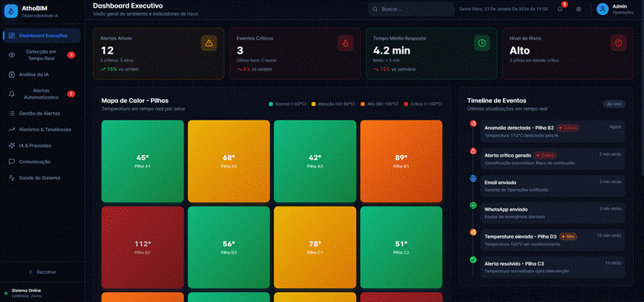The height and width of the screenshot is (302, 644).
Task: Click the red badge on Alertas Automatizados
Action: coord(71,94)
